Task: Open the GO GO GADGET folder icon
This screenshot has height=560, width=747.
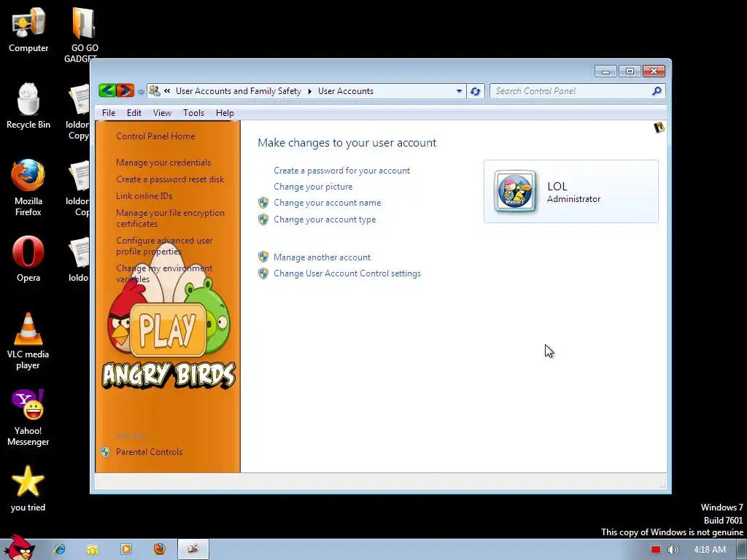Action: click(x=85, y=34)
